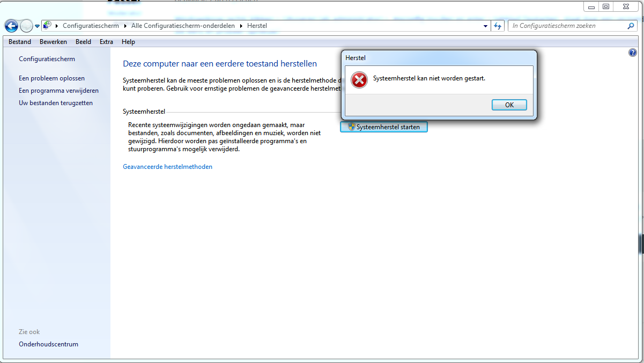This screenshot has height=363, width=644.
Task: Click the magnifier search icon
Action: (x=631, y=26)
